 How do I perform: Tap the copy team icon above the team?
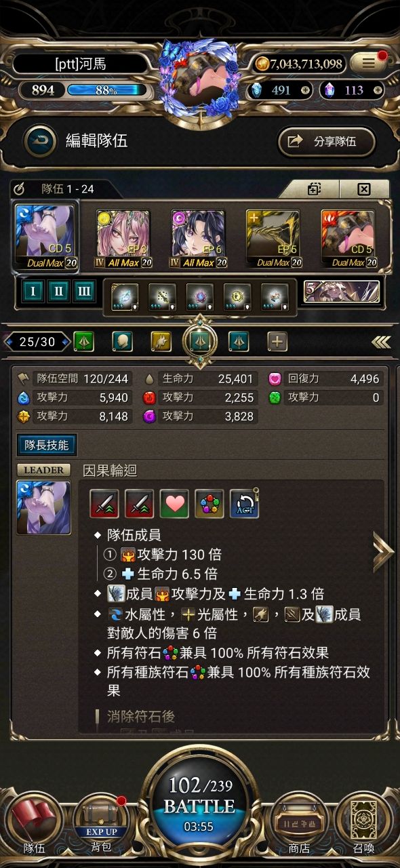[314, 189]
